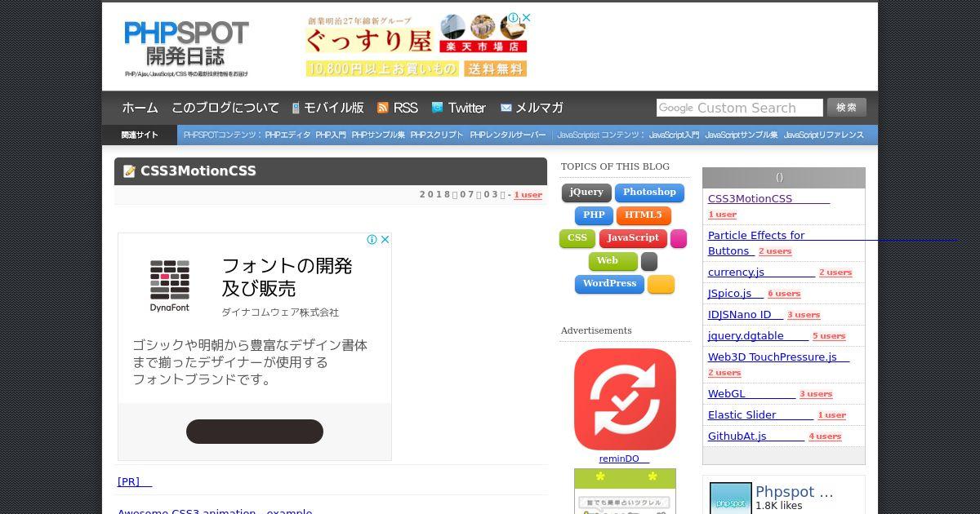Open the PHP入門 link
This screenshot has width=980, height=514.
tap(331, 135)
